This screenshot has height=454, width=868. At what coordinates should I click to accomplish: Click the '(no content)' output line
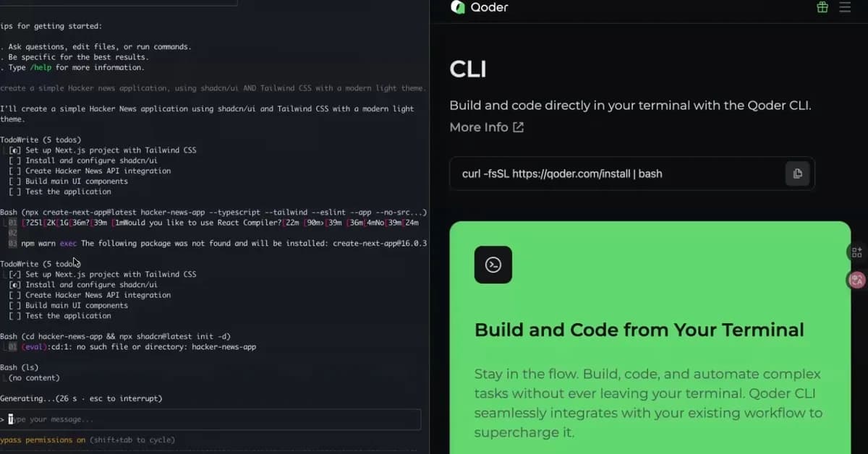34,378
